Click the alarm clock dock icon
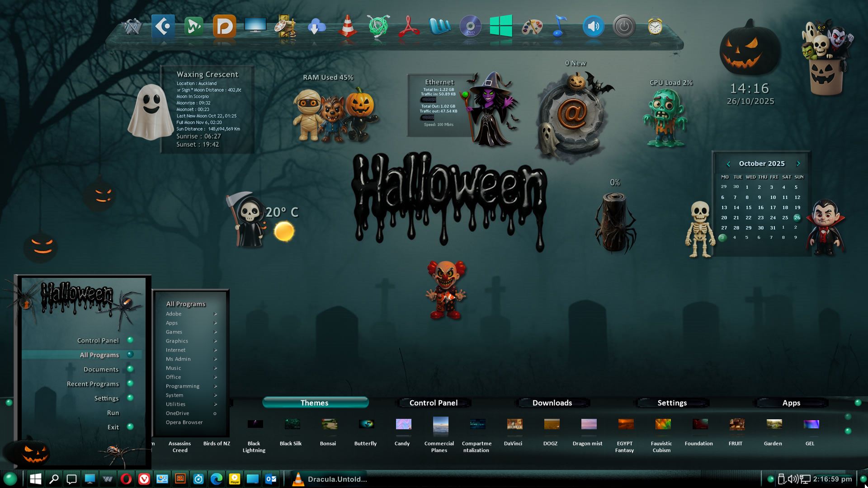 [655, 27]
